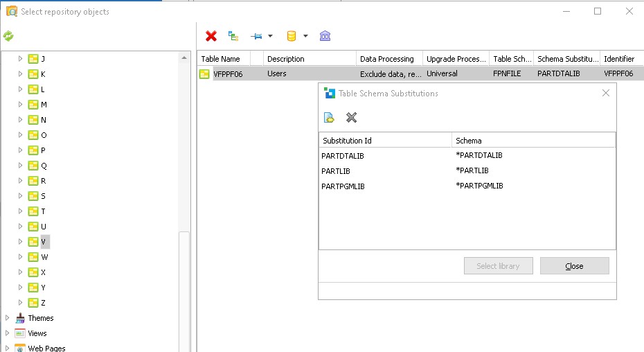The image size is (644, 352).
Task: Expand the Themes tree node
Action: 8,318
